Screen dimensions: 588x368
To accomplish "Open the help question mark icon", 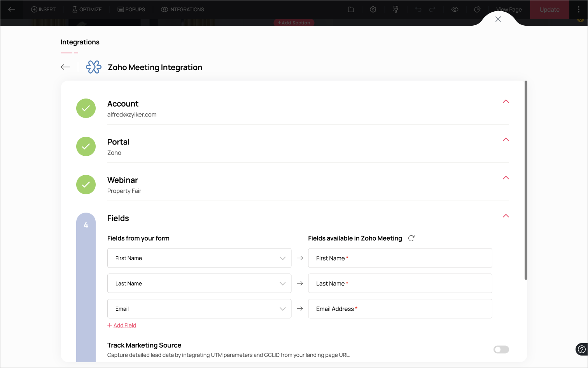I will pos(581,349).
